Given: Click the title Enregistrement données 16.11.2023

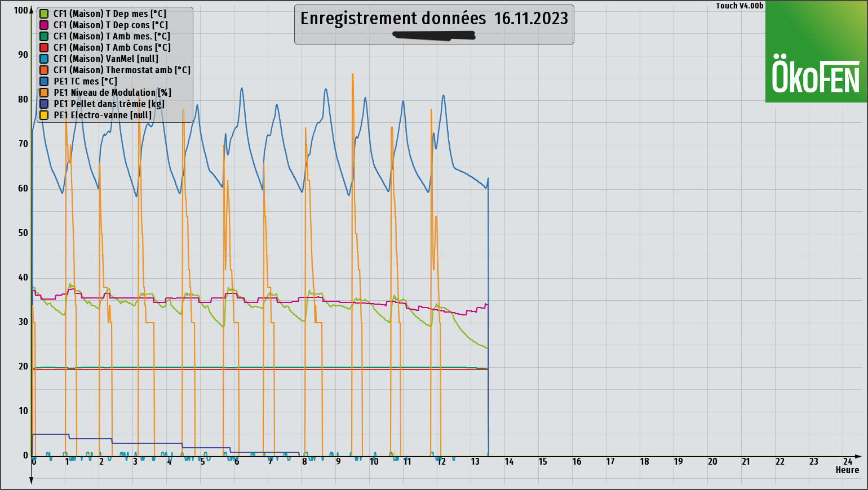Looking at the screenshot, I should pos(434,18).
